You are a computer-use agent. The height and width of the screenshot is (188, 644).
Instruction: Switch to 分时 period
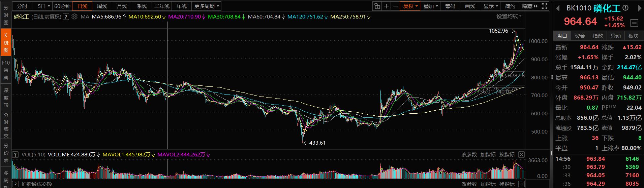point(22,6)
